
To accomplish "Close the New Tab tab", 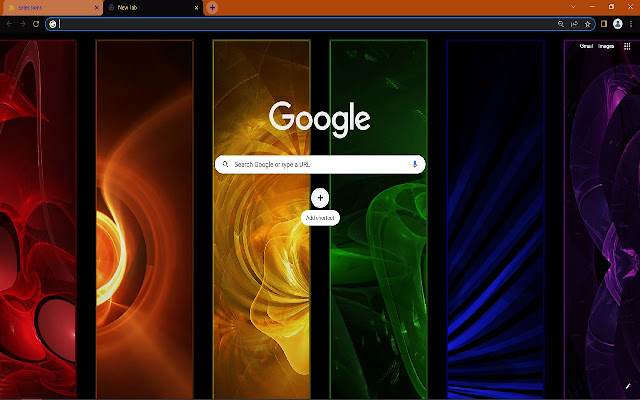I will coord(196,8).
